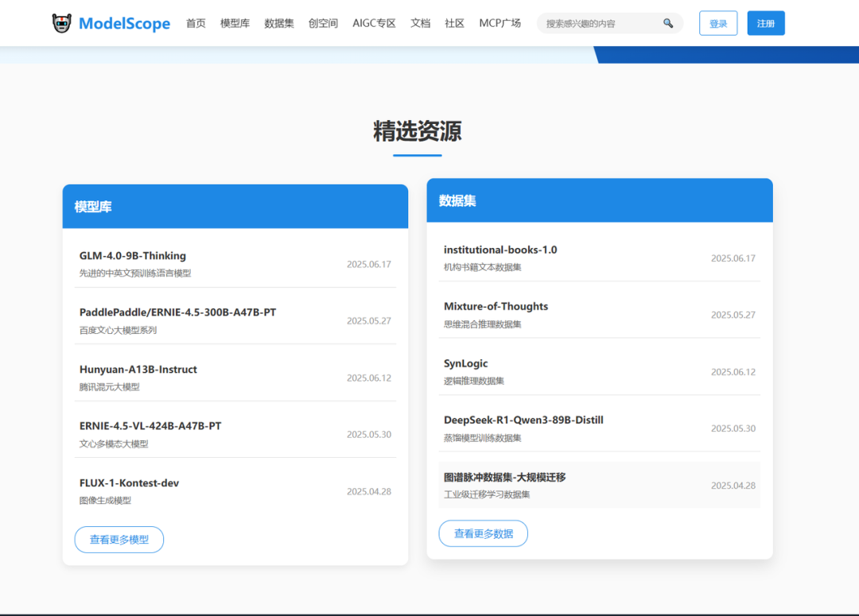The height and width of the screenshot is (616, 859).
Task: Click the text 思维混合推理数据集
Action: pyautogui.click(x=482, y=324)
